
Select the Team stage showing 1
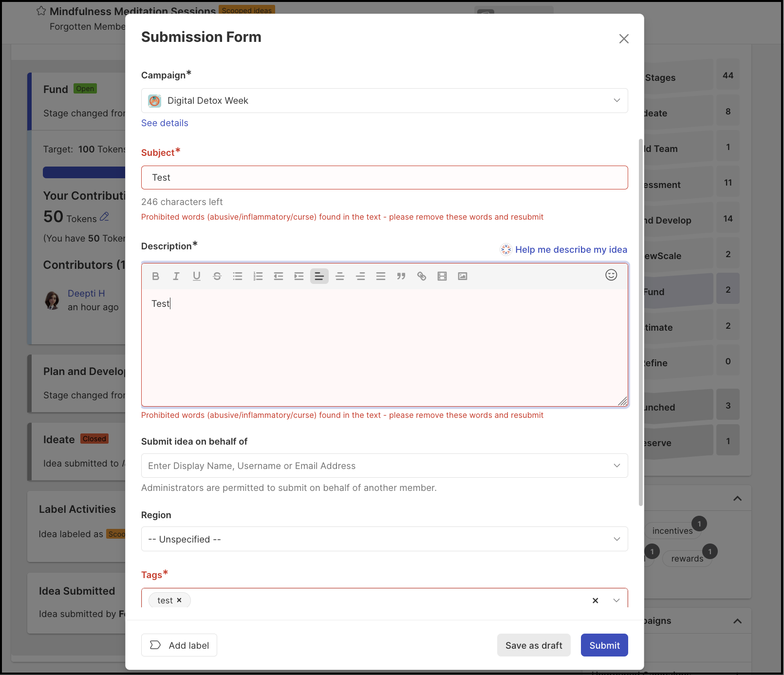coord(691,148)
